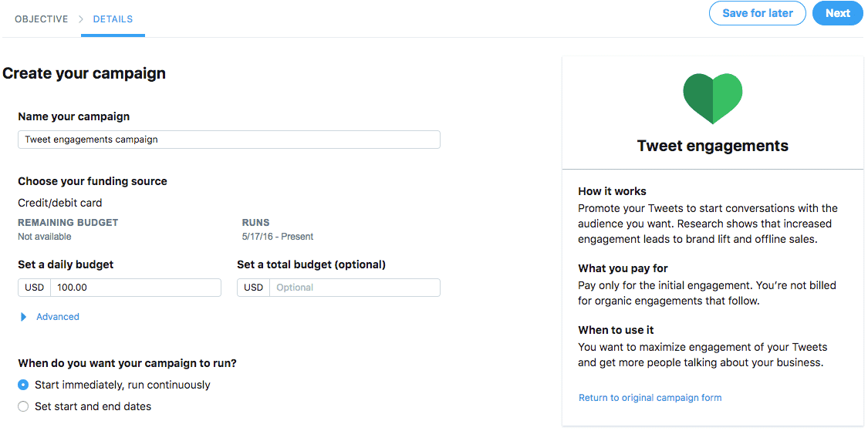The image size is (868, 431).
Task: Click the optional total budget field
Action: click(x=355, y=288)
